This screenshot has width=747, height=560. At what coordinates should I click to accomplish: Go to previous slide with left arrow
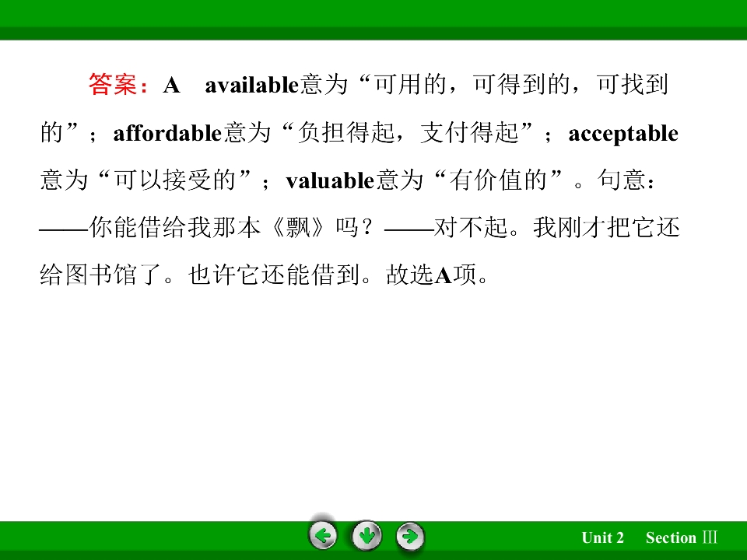(x=323, y=536)
